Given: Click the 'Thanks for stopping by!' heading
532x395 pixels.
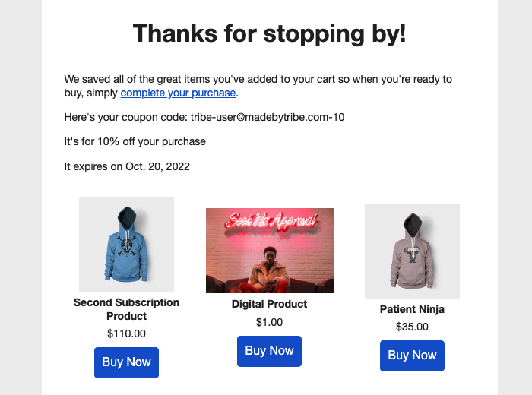Looking at the screenshot, I should click(x=269, y=33).
